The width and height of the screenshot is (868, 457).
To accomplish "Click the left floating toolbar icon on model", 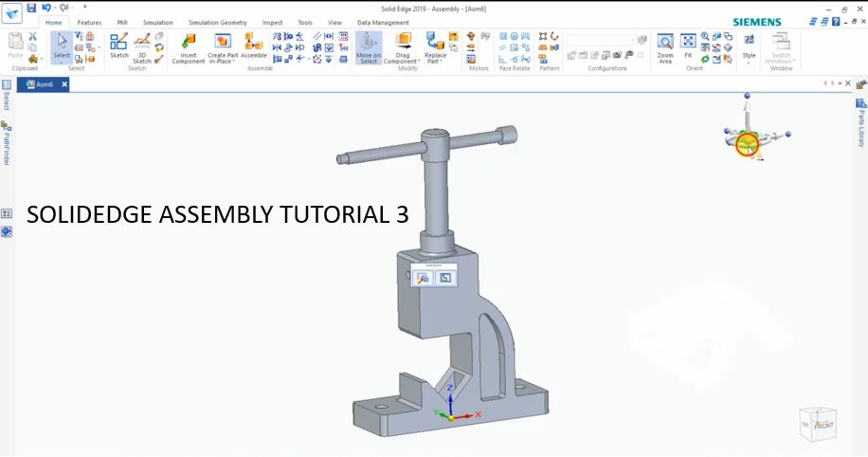I will pos(423,278).
